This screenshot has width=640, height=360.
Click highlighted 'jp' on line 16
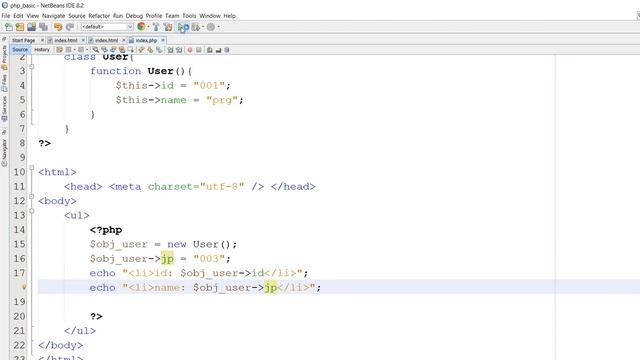click(167, 259)
